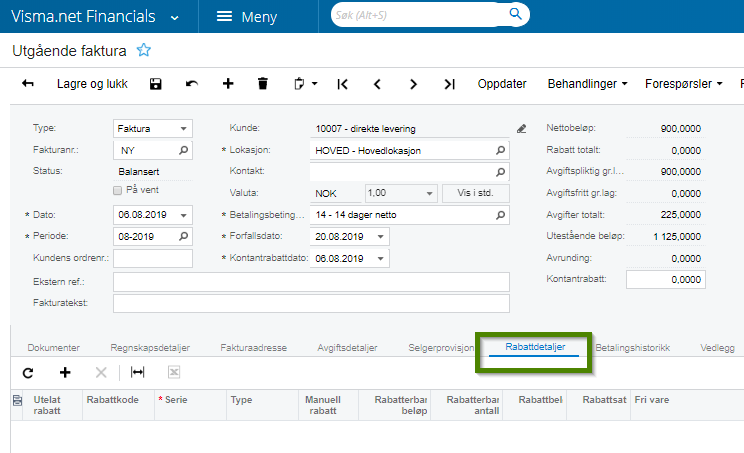Open the Type dropdown
The width and height of the screenshot is (744, 453).
click(x=184, y=129)
